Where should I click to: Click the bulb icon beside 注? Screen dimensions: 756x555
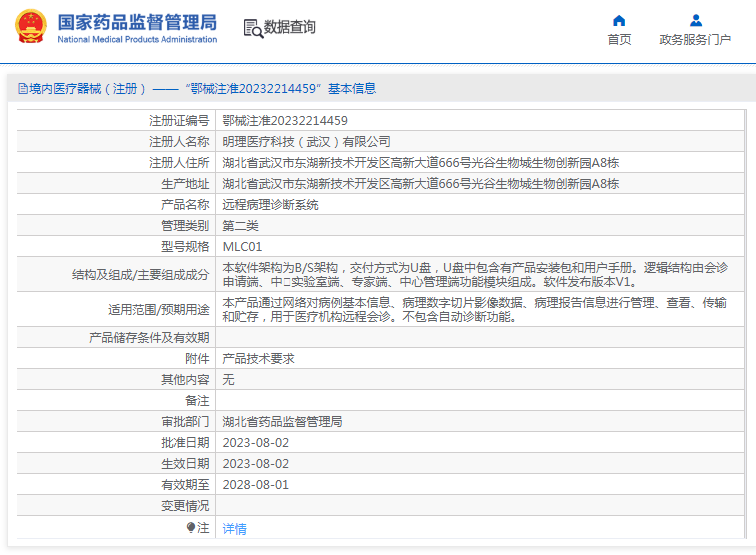(191, 528)
